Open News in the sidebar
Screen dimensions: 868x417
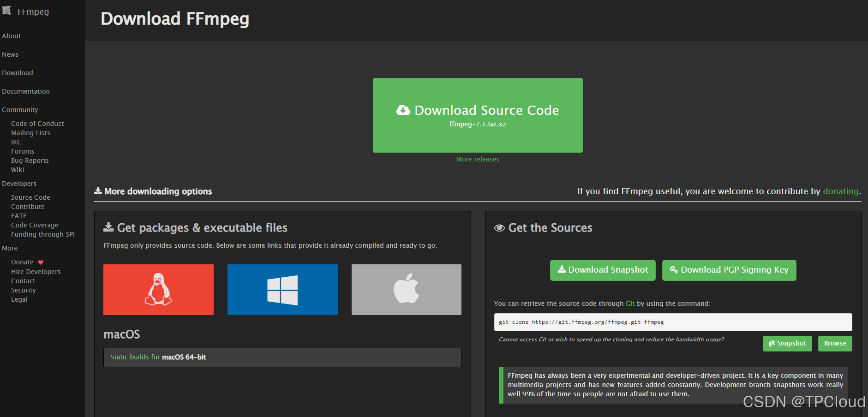coord(10,54)
